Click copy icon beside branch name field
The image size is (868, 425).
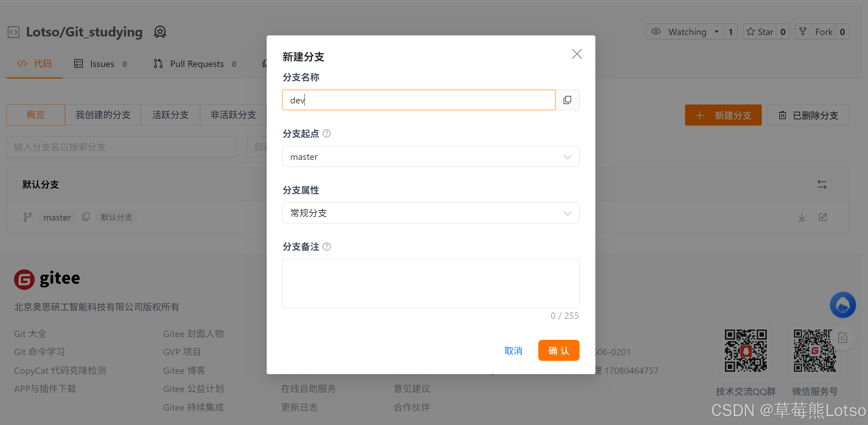tap(567, 100)
